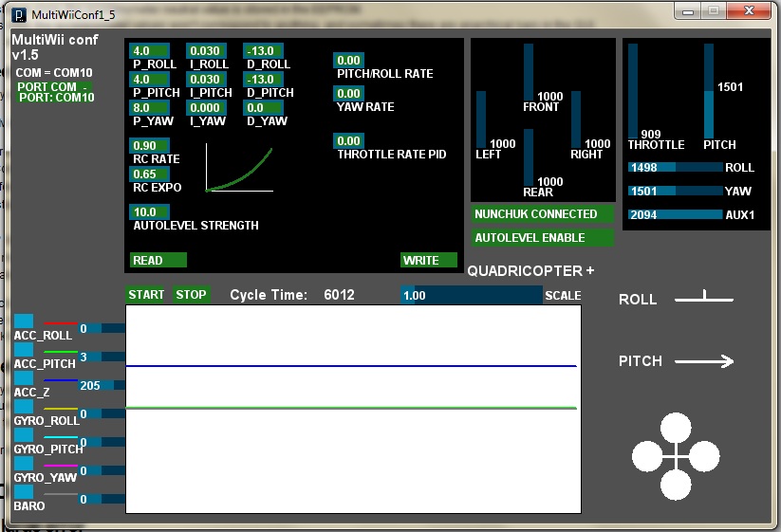The width and height of the screenshot is (781, 532).
Task: Click the QUADRICOPTER + label
Action: point(530,270)
